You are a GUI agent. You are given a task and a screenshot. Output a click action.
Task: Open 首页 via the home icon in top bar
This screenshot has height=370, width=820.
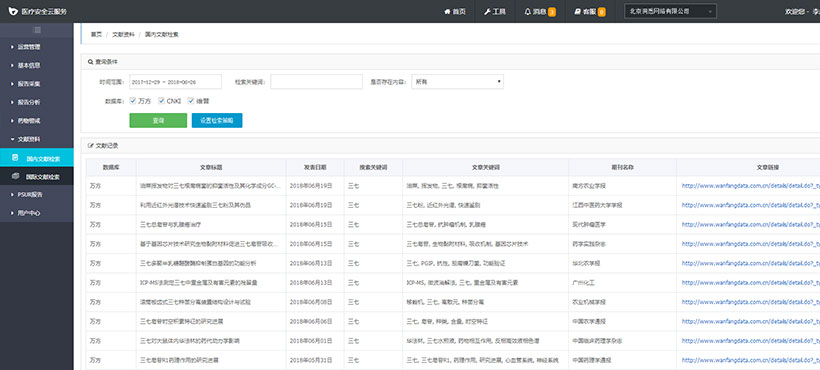447,11
